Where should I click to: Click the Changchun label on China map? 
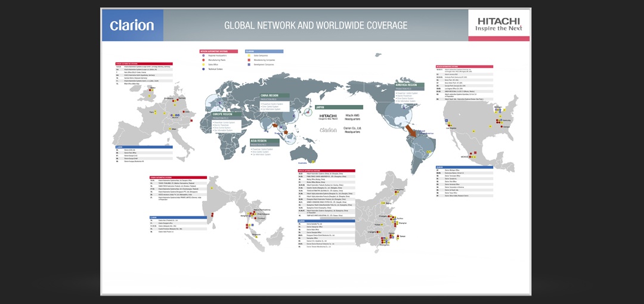pyautogui.click(x=399, y=190)
